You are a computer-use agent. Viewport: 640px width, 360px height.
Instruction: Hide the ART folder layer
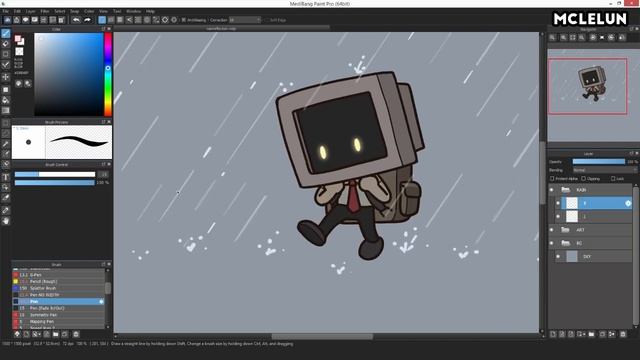[552, 230]
